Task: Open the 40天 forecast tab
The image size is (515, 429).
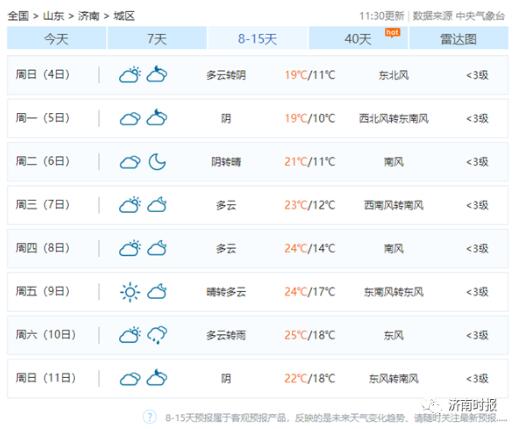Action: pos(358,38)
